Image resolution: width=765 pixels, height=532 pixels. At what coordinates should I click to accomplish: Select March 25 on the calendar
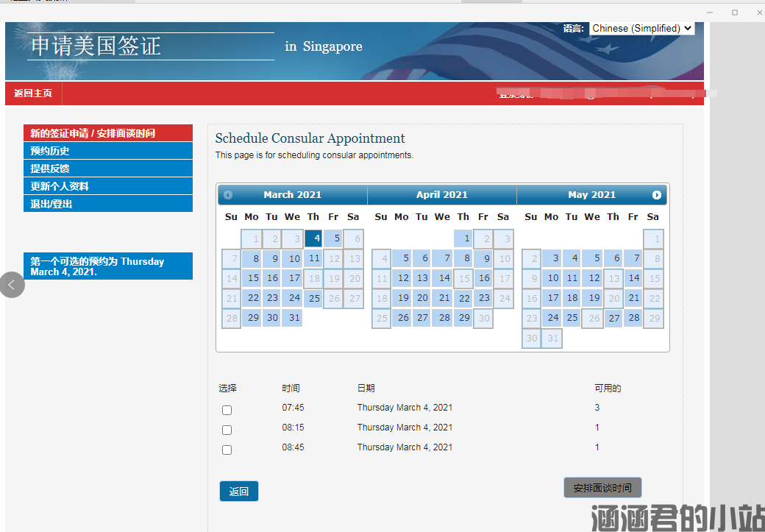(x=313, y=298)
